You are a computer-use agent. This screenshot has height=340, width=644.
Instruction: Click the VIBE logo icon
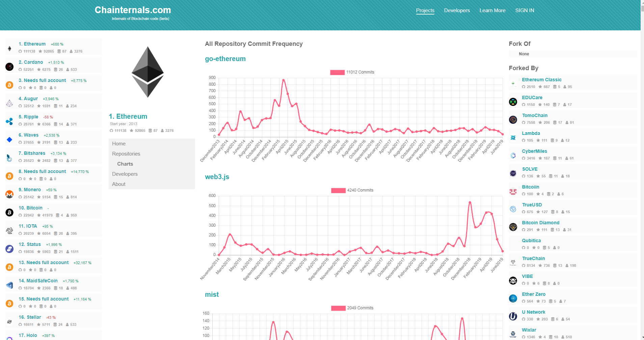(513, 280)
